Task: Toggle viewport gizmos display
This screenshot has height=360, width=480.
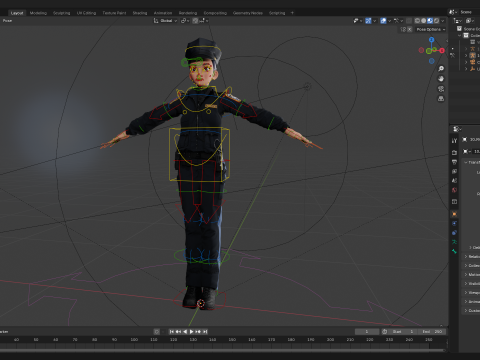Action: point(368,21)
